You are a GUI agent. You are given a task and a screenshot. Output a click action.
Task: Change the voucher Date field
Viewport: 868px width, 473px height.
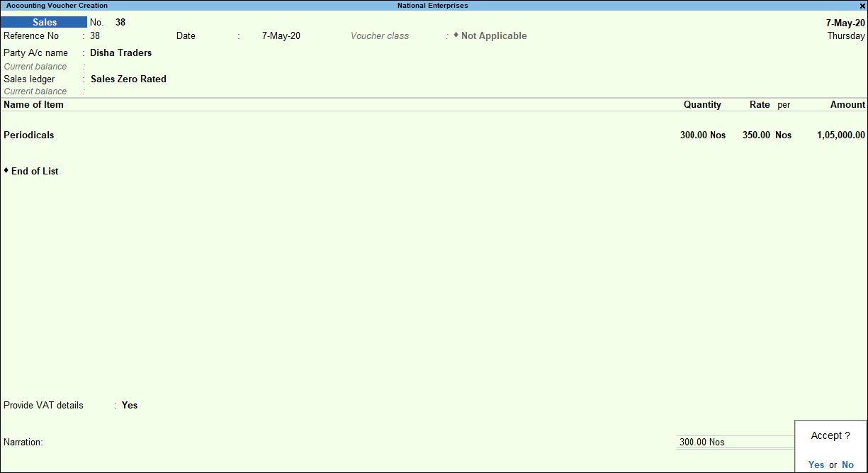click(281, 35)
